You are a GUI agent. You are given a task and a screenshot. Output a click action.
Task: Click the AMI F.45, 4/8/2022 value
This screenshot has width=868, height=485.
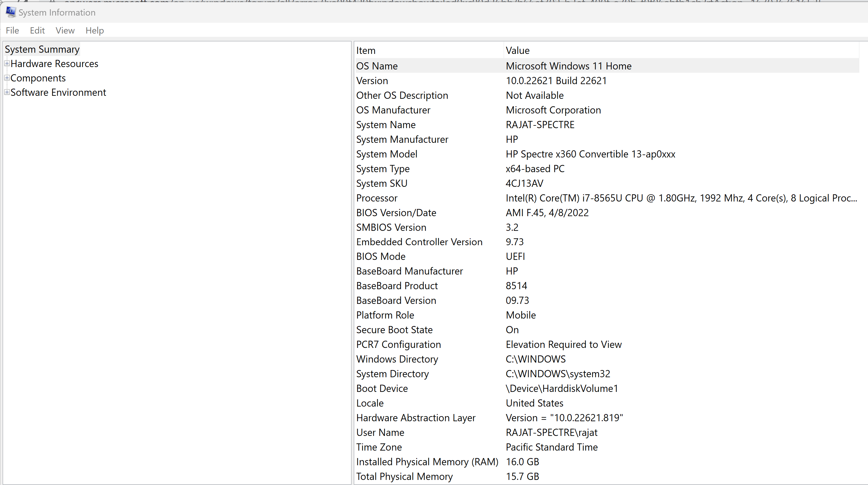pyautogui.click(x=547, y=213)
